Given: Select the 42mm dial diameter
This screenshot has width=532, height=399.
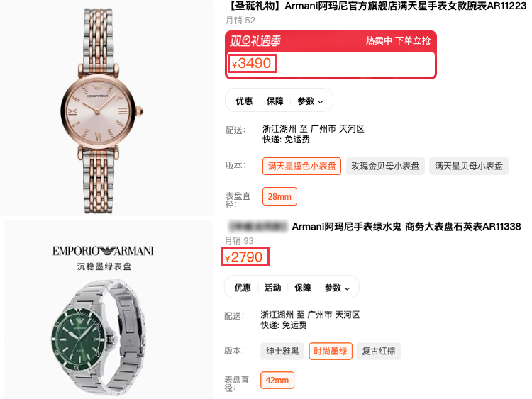Looking at the screenshot, I should [277, 381].
